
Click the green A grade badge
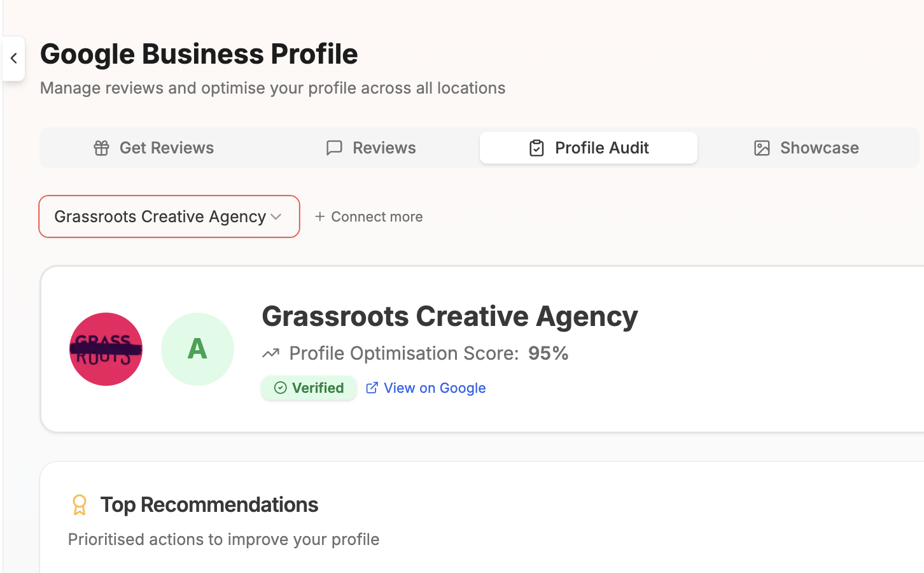tap(197, 349)
